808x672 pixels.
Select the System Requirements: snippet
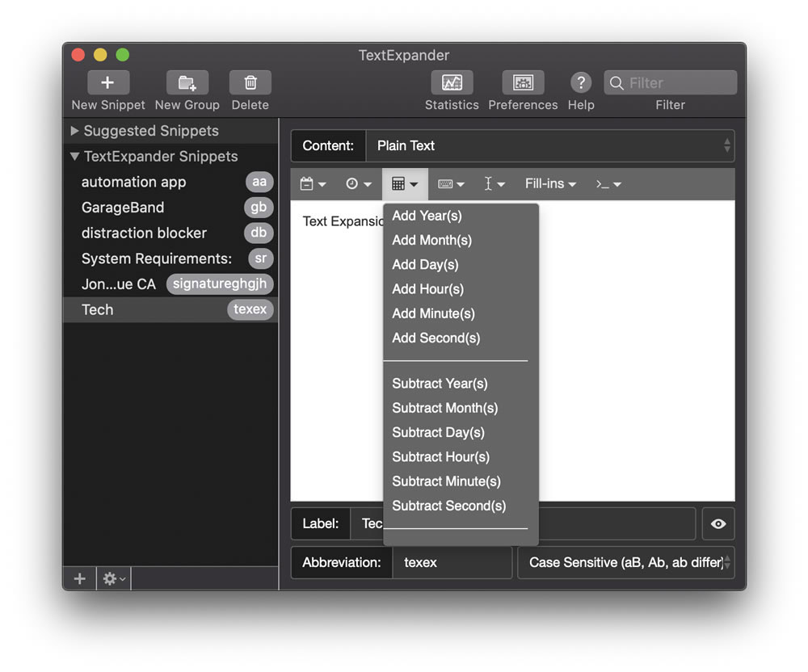click(170, 258)
